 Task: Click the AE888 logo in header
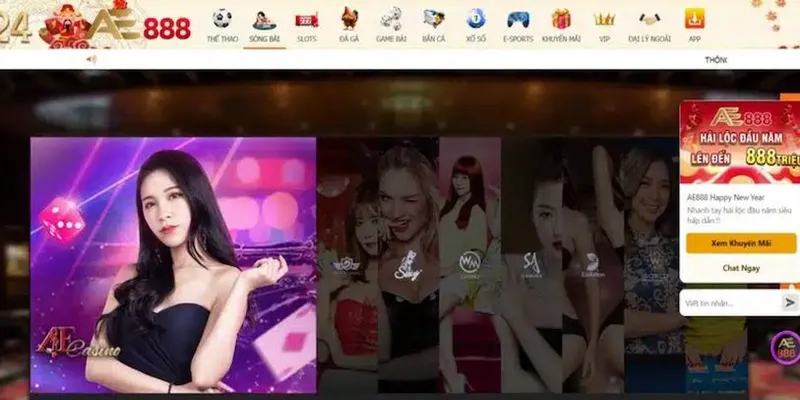138,27
